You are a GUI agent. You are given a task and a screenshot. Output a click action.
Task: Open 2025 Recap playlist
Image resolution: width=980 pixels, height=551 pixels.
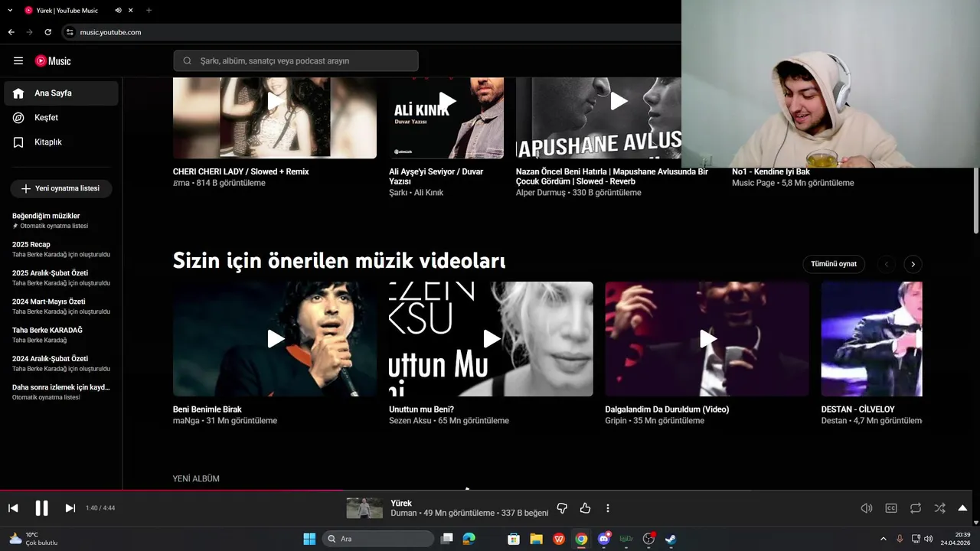pos(61,249)
